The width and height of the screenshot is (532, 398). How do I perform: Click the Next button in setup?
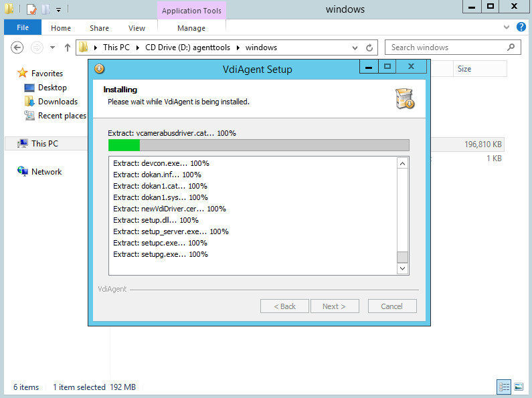pos(334,306)
